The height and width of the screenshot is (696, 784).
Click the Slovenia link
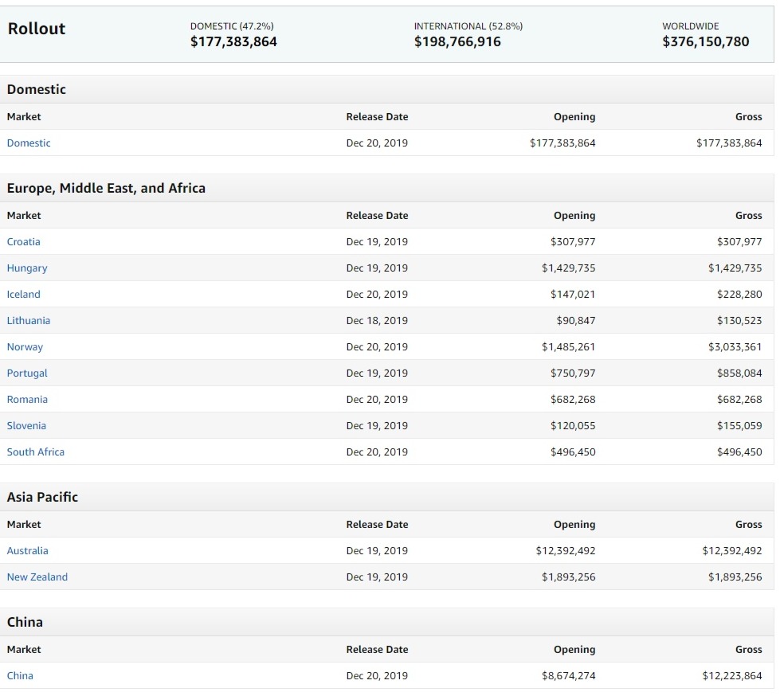tap(26, 426)
